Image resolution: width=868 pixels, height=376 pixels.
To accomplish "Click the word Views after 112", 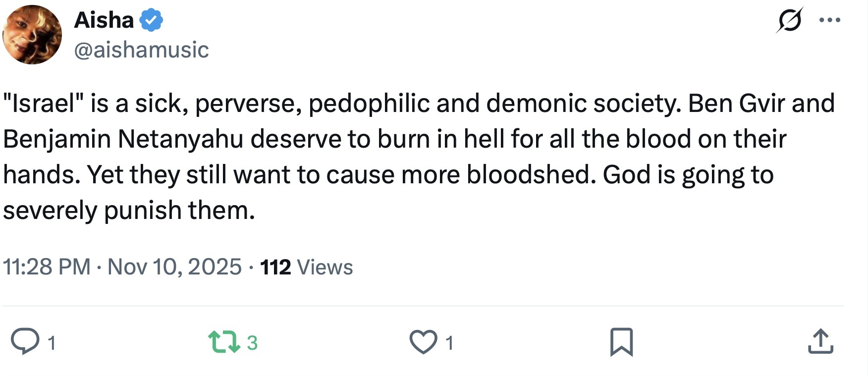I will tap(325, 267).
